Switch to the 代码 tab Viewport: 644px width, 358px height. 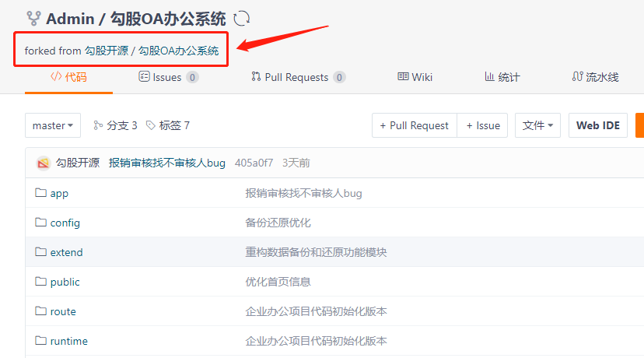(x=68, y=77)
